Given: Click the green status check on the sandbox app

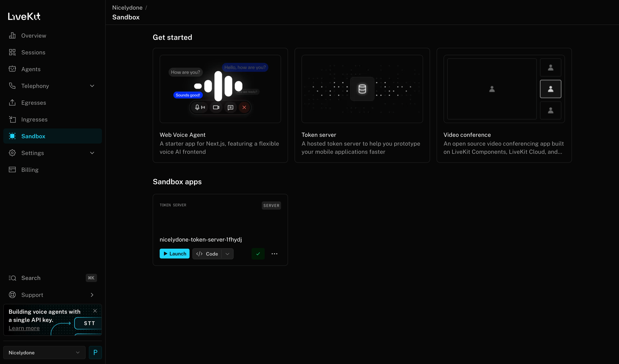Looking at the screenshot, I should [258, 254].
